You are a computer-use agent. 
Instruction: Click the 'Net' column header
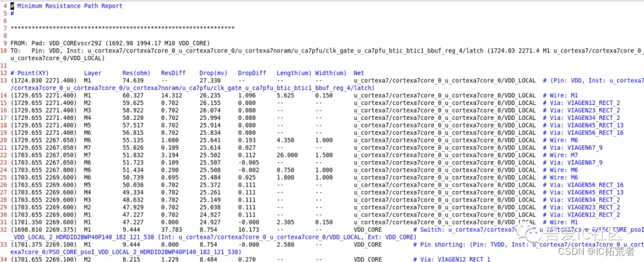coord(359,73)
